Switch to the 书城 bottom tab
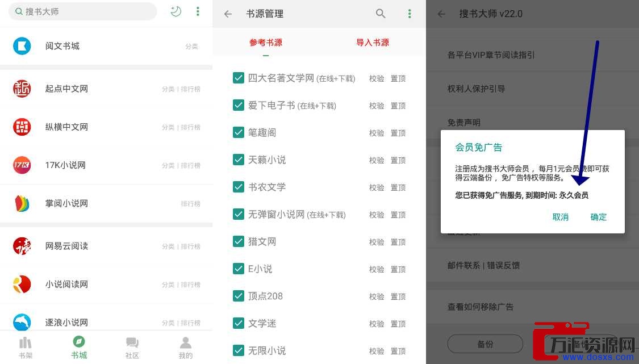The image size is (639, 364). point(78,348)
